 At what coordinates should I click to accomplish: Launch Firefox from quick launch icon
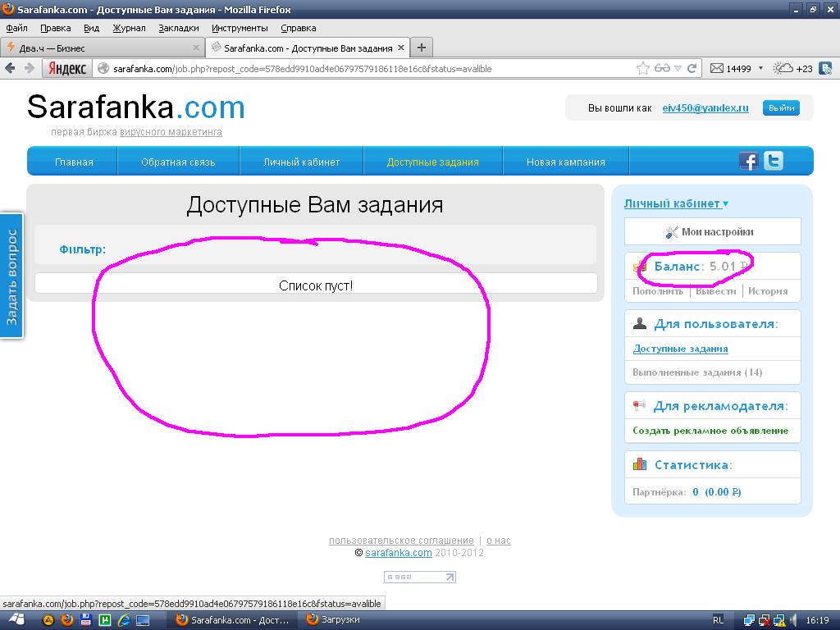point(67,620)
